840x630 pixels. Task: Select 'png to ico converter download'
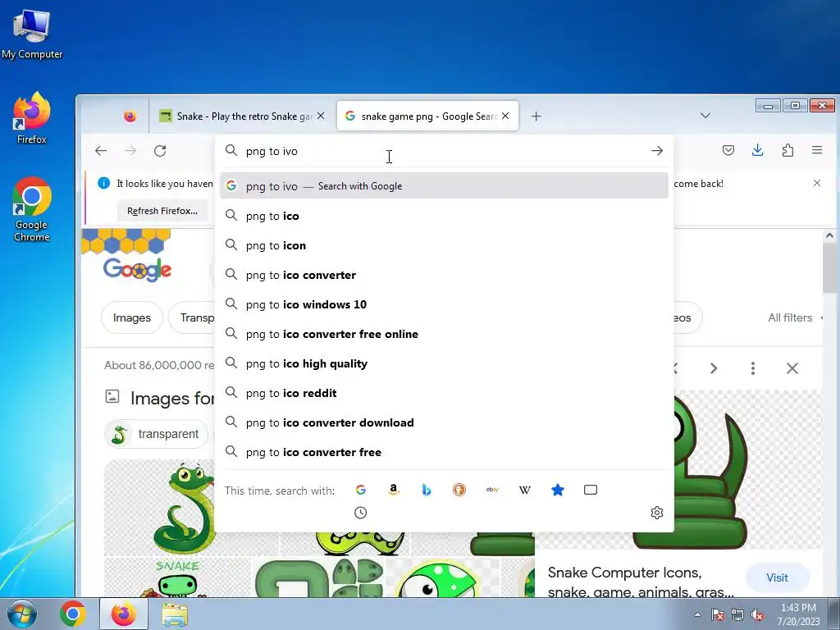pos(444,422)
